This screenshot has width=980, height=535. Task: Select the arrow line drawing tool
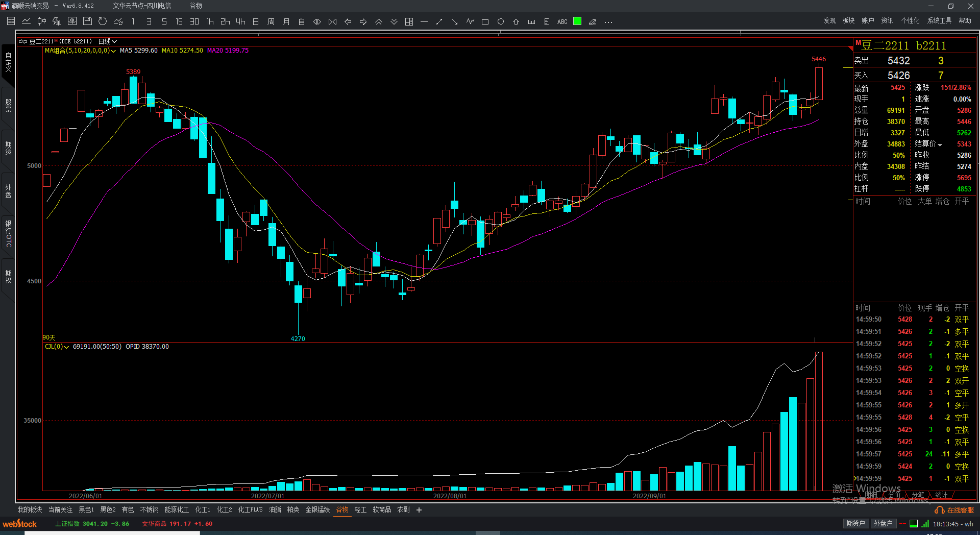point(455,21)
